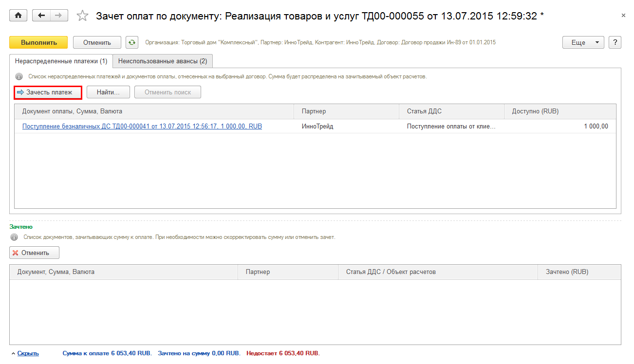Switch to Неиспользованные авансы (2) tab
The height and width of the screenshot is (364, 634).
[x=163, y=61]
